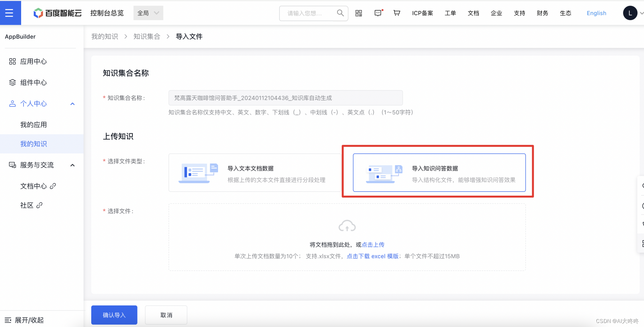Image resolution: width=644 pixels, height=327 pixels.
Task: Click the search magnifier icon
Action: pos(340,13)
